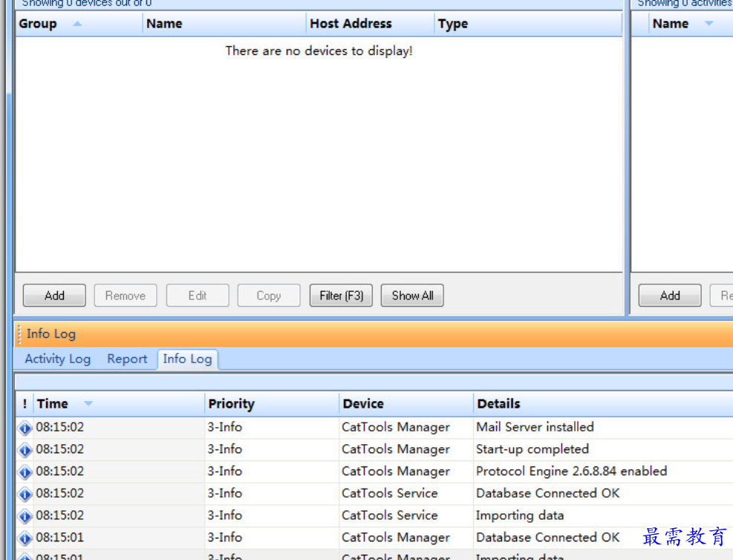Sort log by Priority column
Viewport: 733px width, 560px height.
272,404
